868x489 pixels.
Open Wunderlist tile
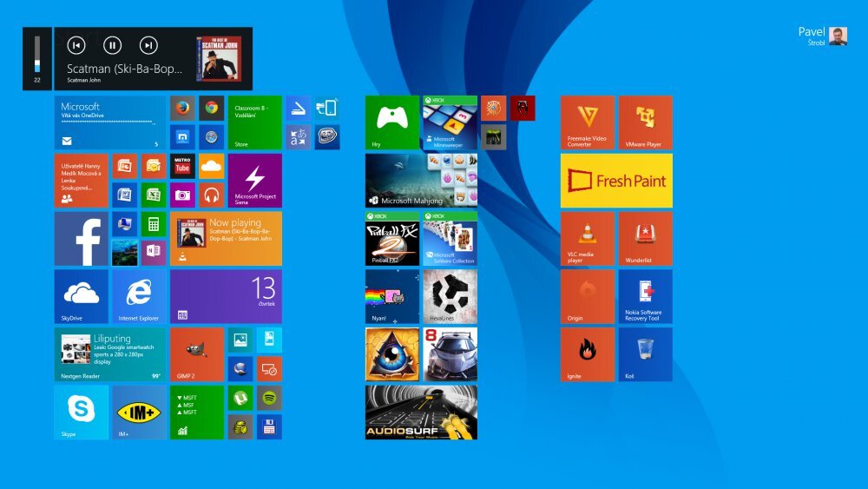point(646,239)
